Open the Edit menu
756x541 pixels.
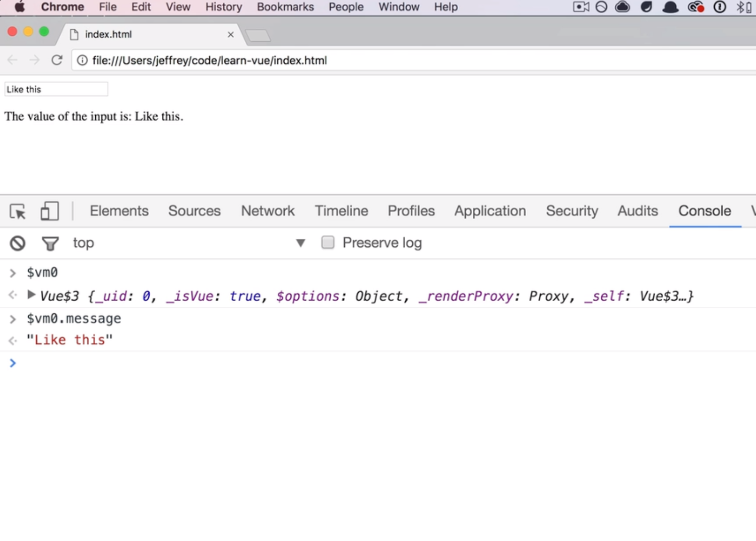click(141, 7)
